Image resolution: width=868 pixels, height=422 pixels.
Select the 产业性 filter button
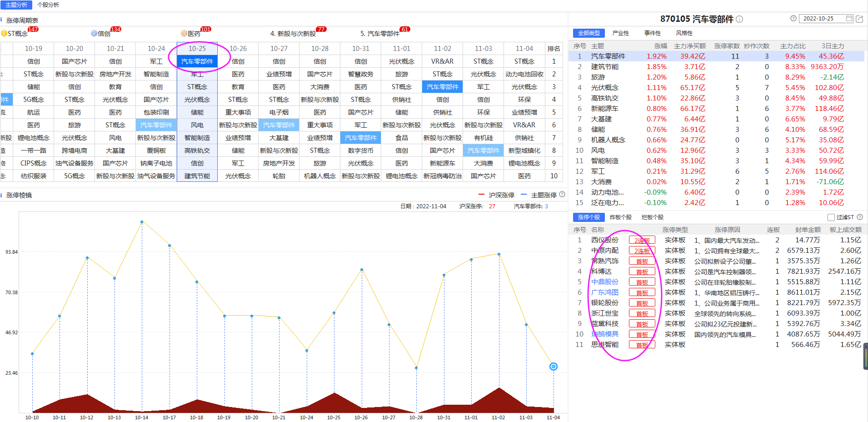tap(620, 33)
